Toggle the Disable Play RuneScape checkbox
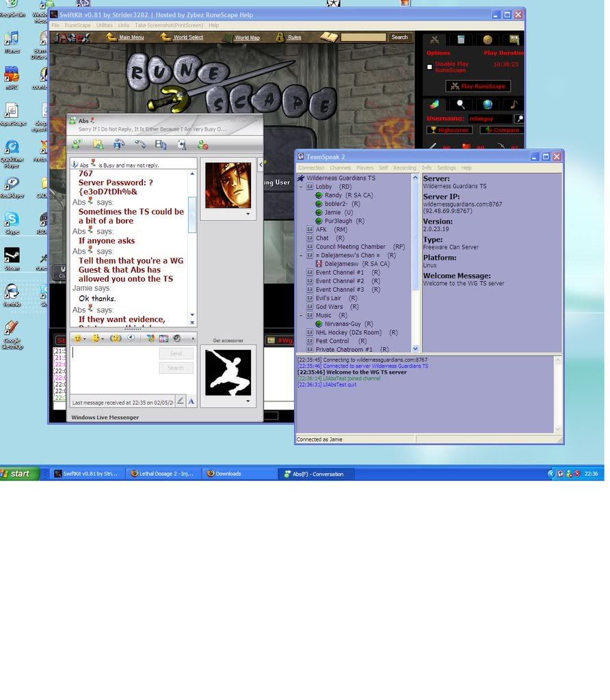 429,67
